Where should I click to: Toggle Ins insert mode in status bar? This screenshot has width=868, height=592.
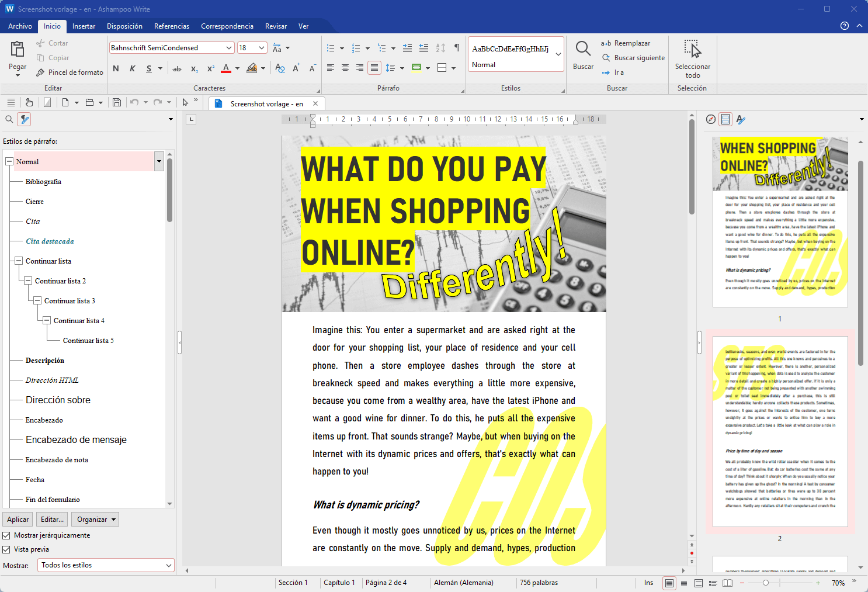click(x=648, y=583)
